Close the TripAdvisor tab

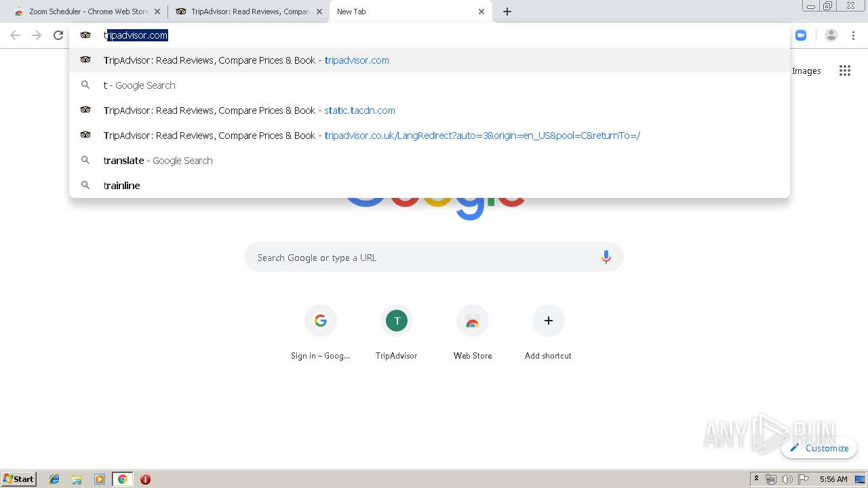pyautogui.click(x=319, y=12)
